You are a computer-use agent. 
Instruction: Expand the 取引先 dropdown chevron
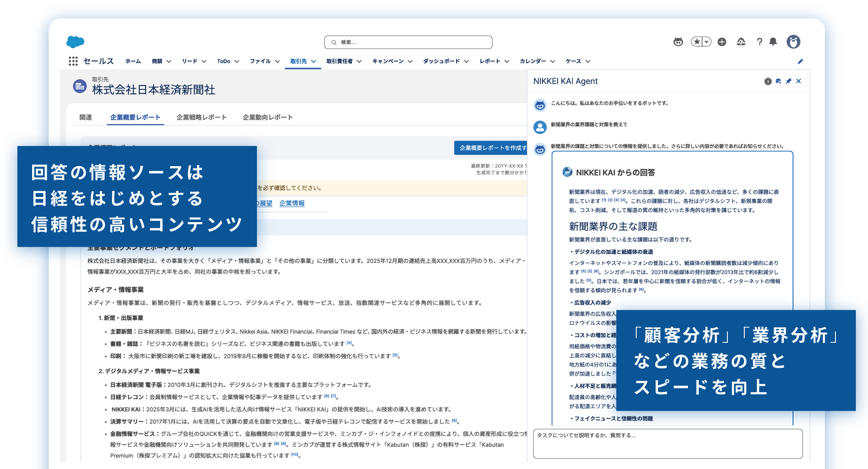click(313, 61)
